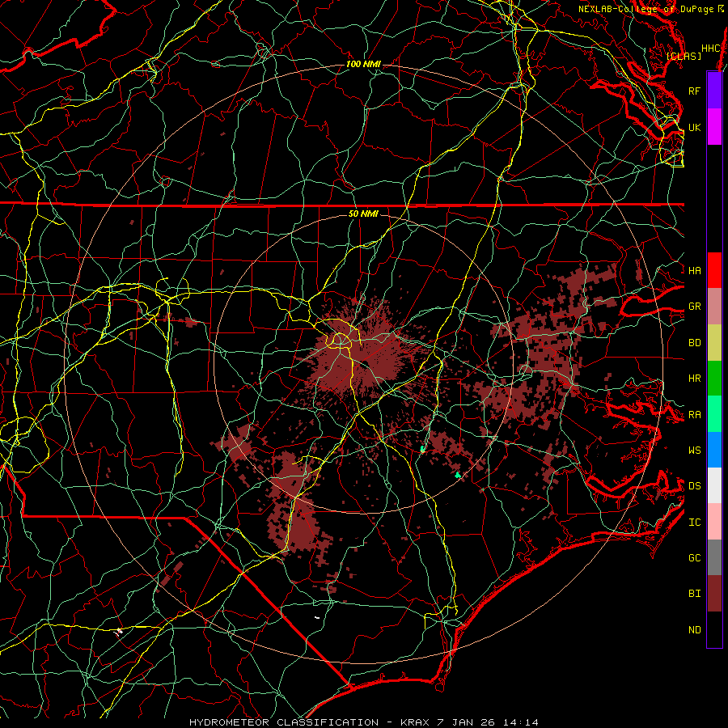Click the 'GC' legend label

pos(694,558)
